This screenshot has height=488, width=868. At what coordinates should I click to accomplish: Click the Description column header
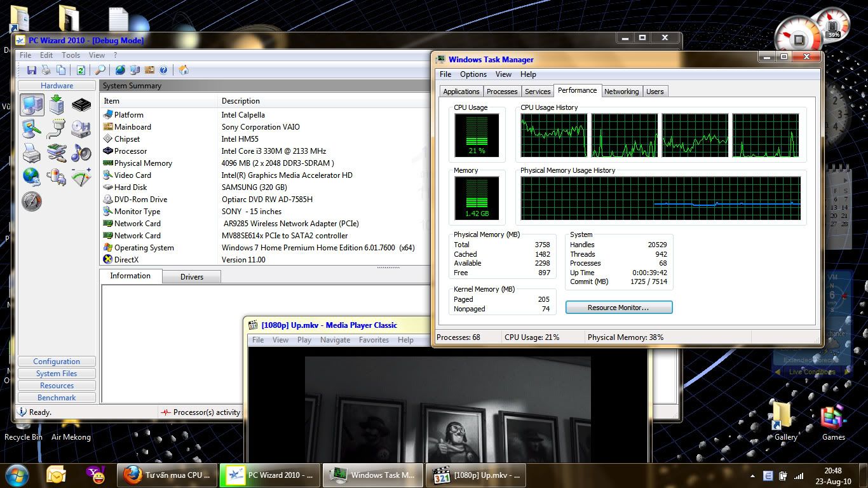(x=324, y=101)
